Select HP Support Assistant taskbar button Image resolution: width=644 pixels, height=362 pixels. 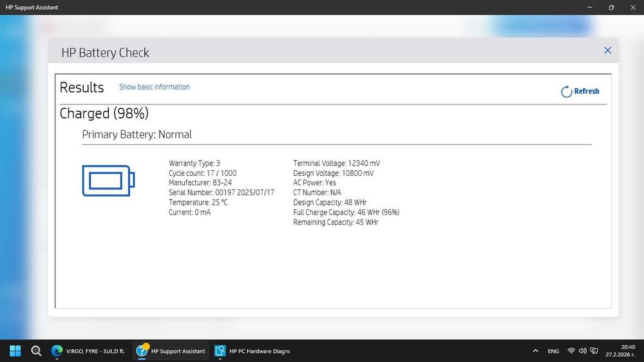(171, 351)
